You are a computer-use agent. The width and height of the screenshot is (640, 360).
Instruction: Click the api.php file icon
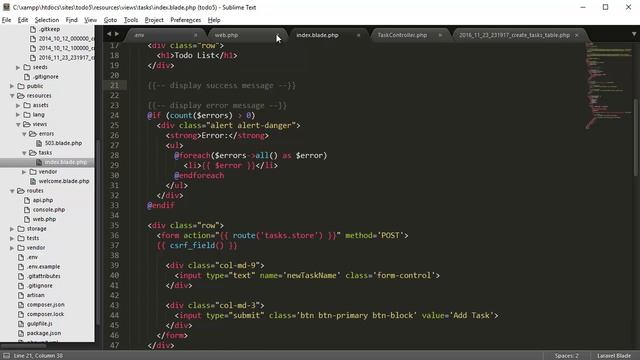27,200
